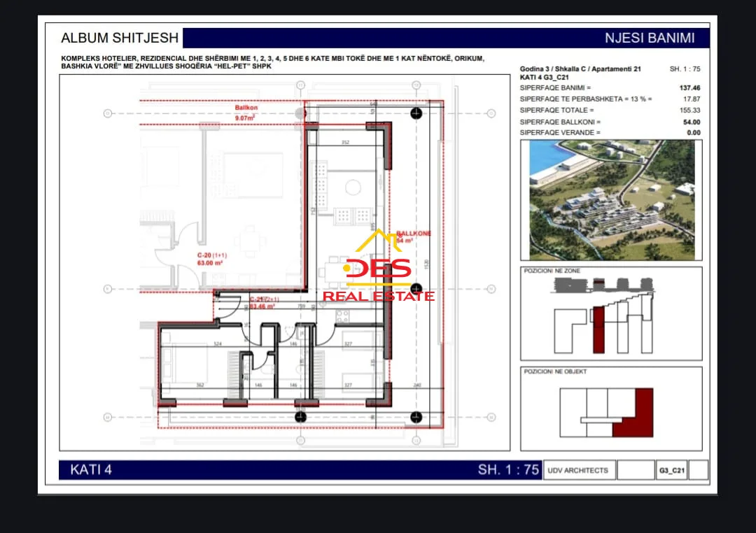Image resolution: width=756 pixels, height=533 pixels.
Task: Click the "SIPERFAQE TE PERBASHKETA = 13 % =" label
Action: 586,99
